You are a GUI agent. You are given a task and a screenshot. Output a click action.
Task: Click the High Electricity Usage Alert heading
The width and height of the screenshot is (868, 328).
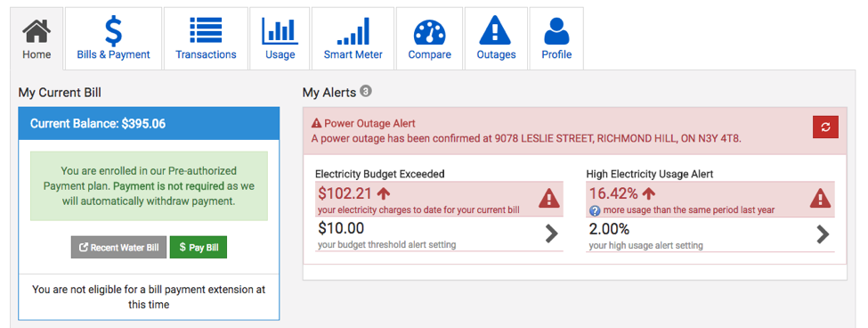point(650,174)
